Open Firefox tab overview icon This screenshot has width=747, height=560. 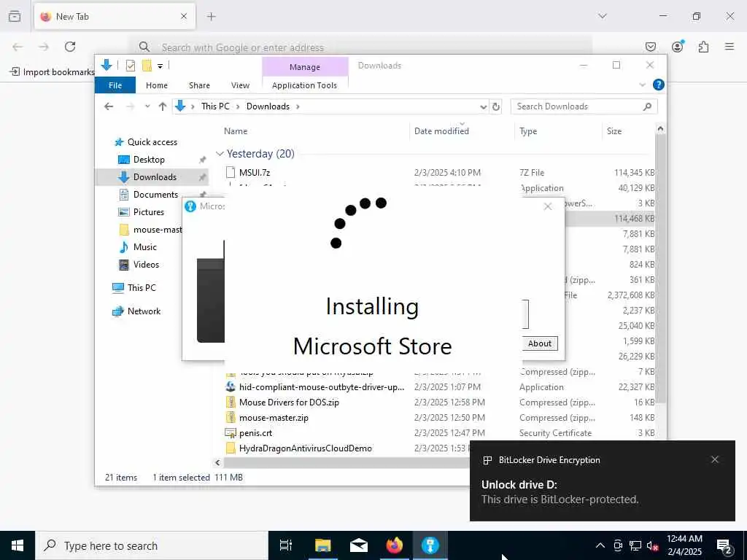coord(15,16)
